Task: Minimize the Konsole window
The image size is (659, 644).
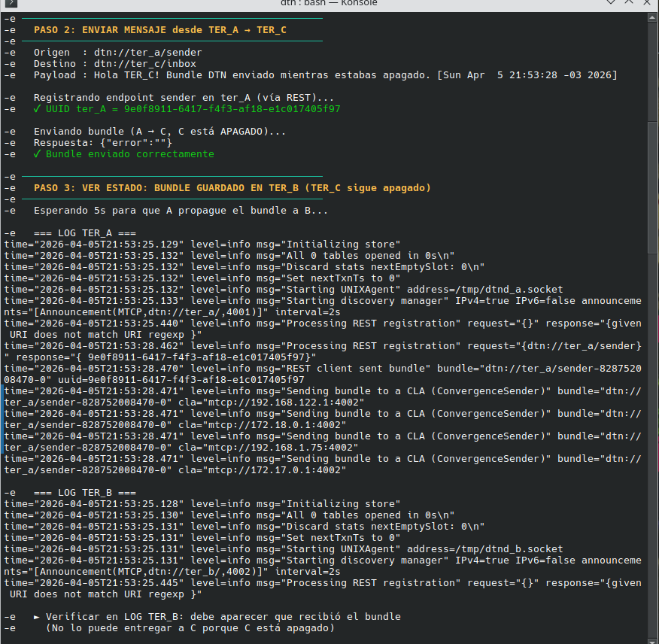Action: pos(612,3)
